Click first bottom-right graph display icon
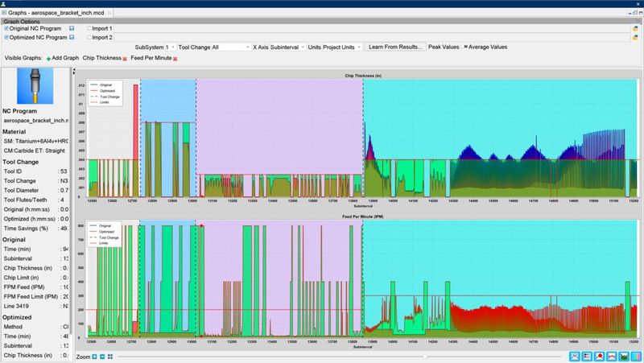The image size is (644, 363). tap(575, 357)
